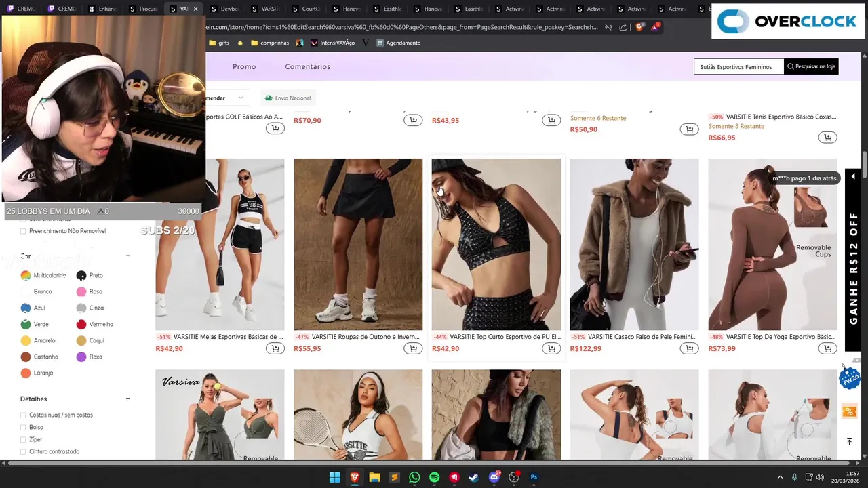The height and width of the screenshot is (488, 868).
Task: Add the R$50,90 item to cart
Action: coord(689,129)
